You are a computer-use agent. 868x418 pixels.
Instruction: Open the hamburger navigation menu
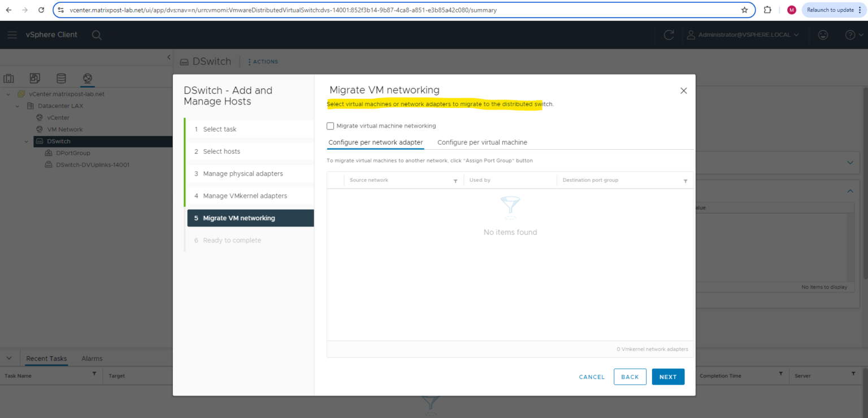click(12, 34)
